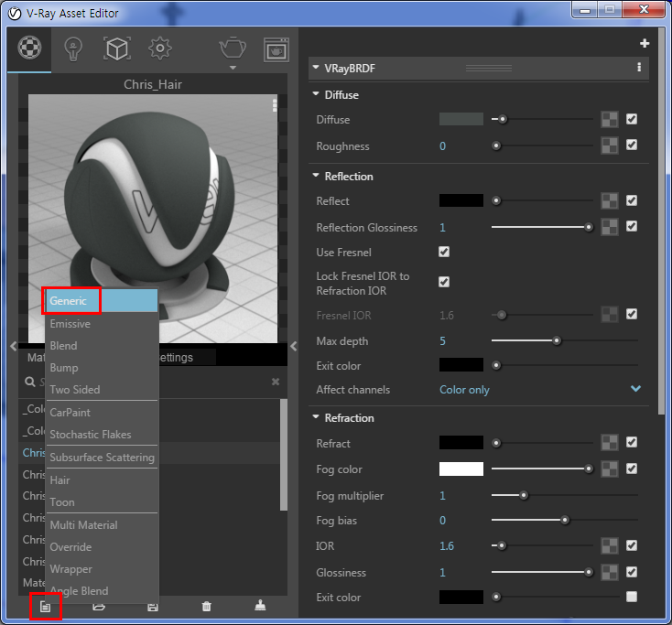Viewport: 672px width, 625px height.
Task: Click the import material file folder icon
Action: pyautogui.click(x=99, y=607)
